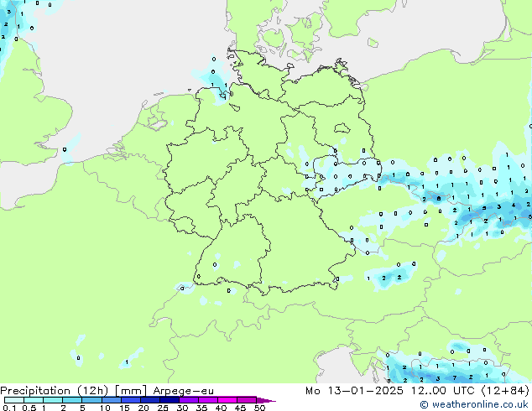
Task: Click the '25' legend scale value
Action: pyautogui.click(x=163, y=408)
